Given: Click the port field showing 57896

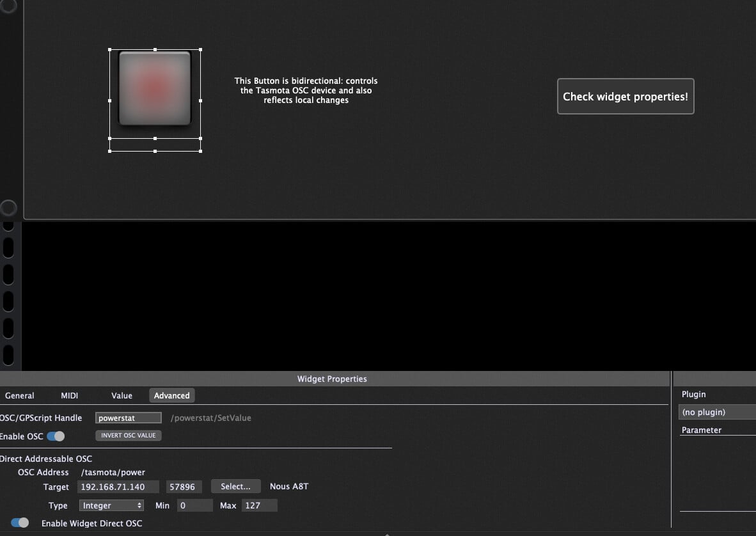Looking at the screenshot, I should tap(184, 487).
